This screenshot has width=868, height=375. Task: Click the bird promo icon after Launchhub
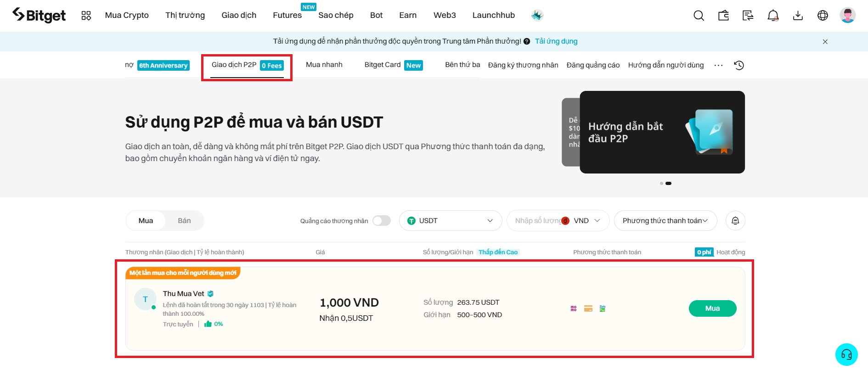coord(537,16)
